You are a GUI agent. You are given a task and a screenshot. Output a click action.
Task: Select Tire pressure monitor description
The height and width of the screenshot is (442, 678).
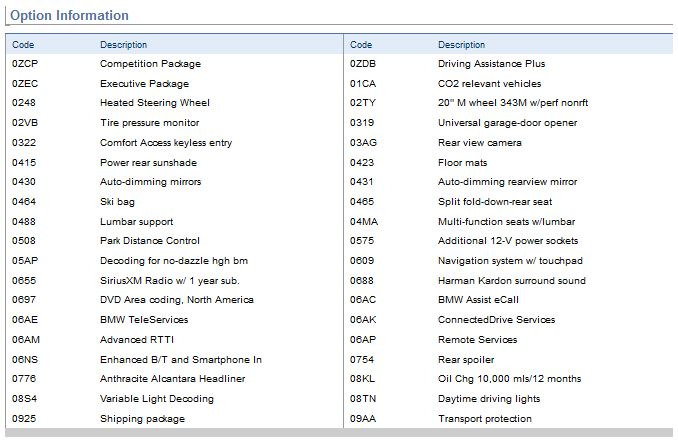click(x=150, y=123)
